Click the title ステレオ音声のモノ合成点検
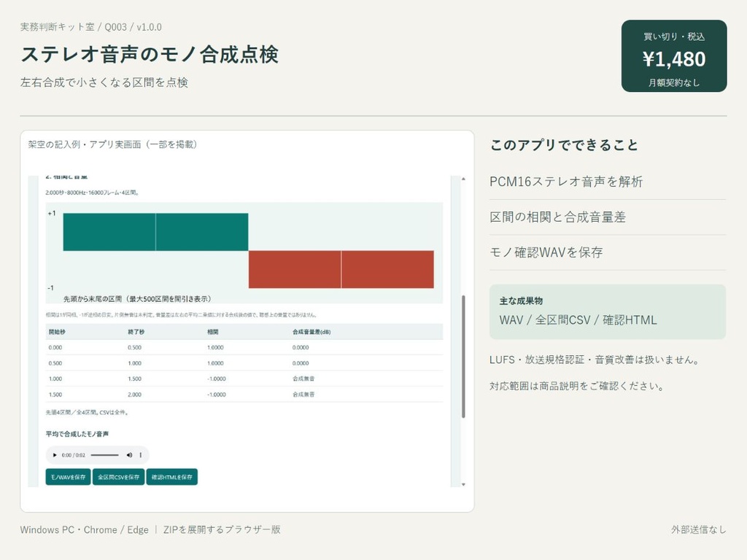This screenshot has height=560, width=747. click(150, 54)
